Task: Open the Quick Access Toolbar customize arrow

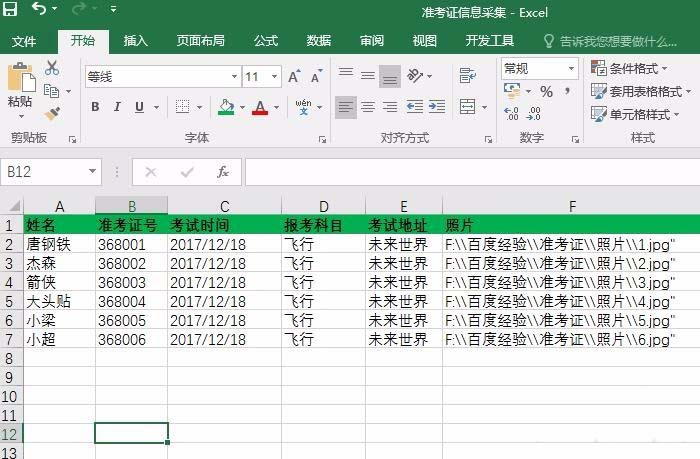Action: point(113,9)
